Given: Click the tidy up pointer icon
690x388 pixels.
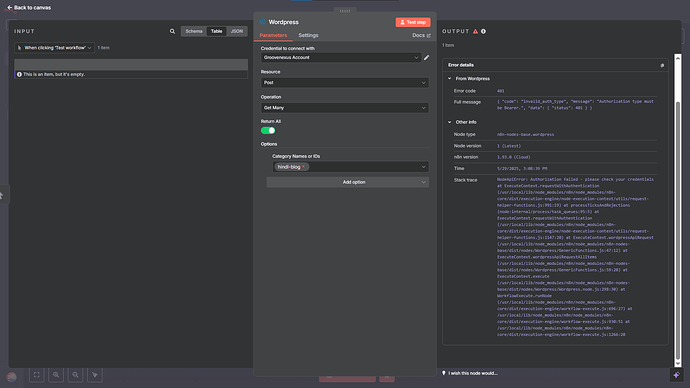Looking at the screenshot, I should (95, 375).
